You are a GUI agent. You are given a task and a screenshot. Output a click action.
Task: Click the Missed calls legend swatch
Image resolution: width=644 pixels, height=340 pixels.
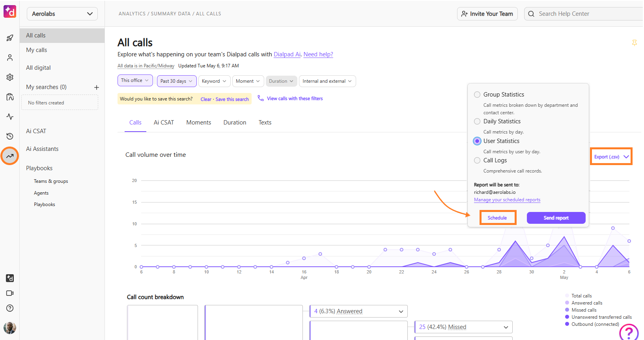point(567,310)
